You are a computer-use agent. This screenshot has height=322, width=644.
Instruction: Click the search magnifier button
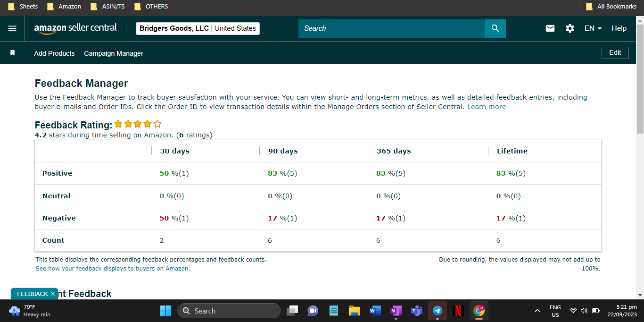[x=495, y=28]
